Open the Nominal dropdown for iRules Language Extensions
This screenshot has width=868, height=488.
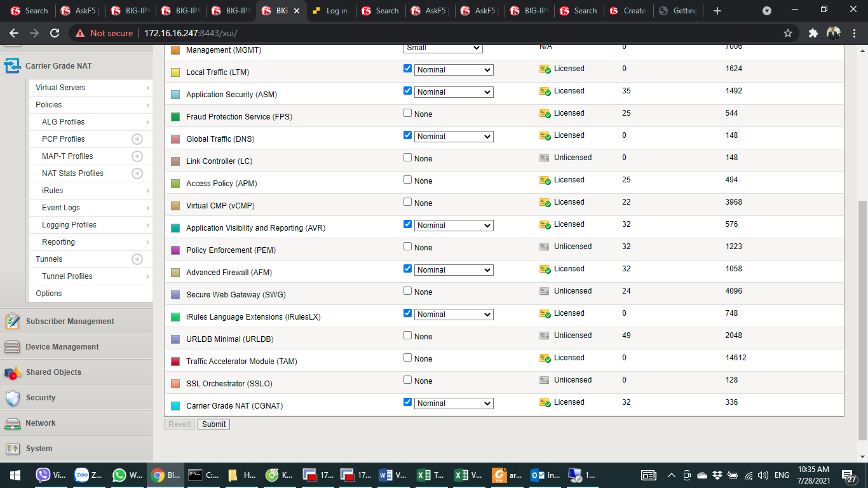click(454, 315)
